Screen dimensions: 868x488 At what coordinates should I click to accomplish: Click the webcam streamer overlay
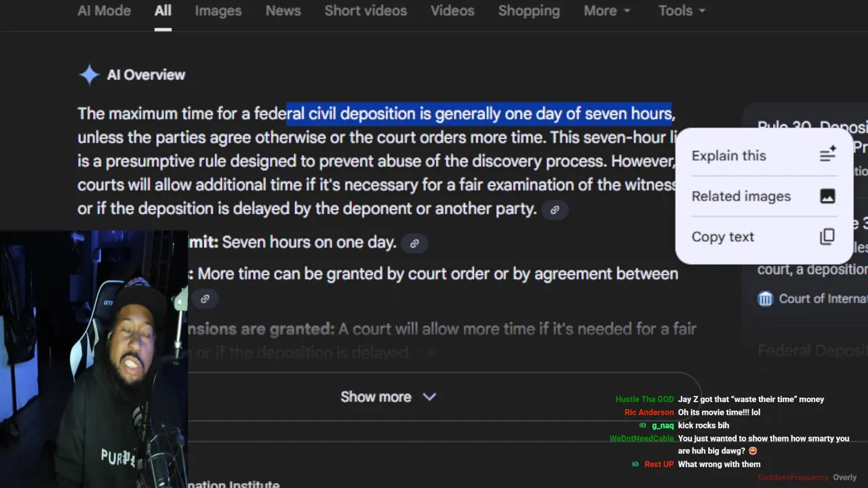[x=94, y=359]
